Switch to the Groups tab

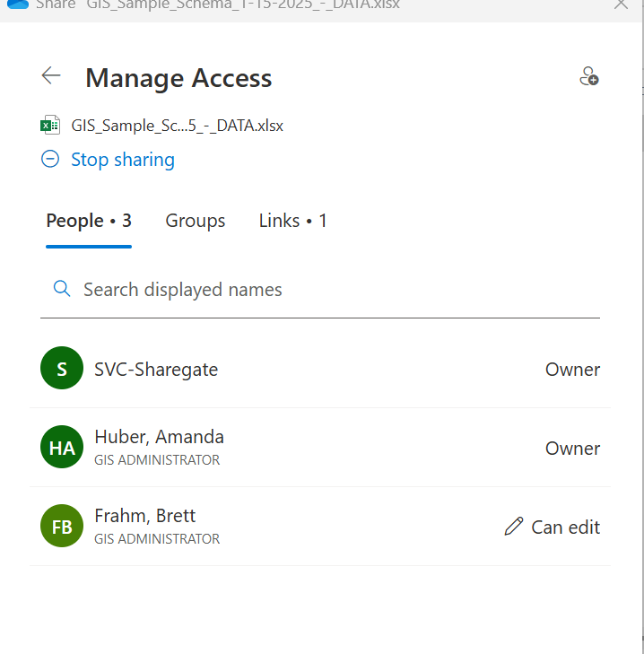point(196,221)
